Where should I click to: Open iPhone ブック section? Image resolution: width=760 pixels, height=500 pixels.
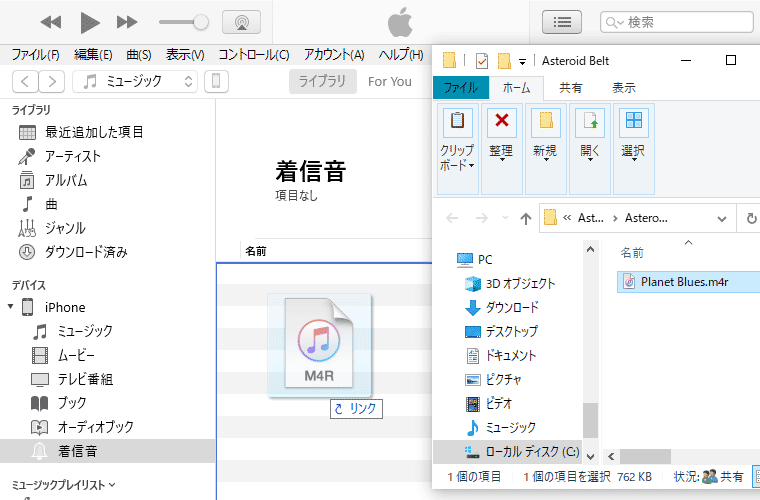pos(108,403)
